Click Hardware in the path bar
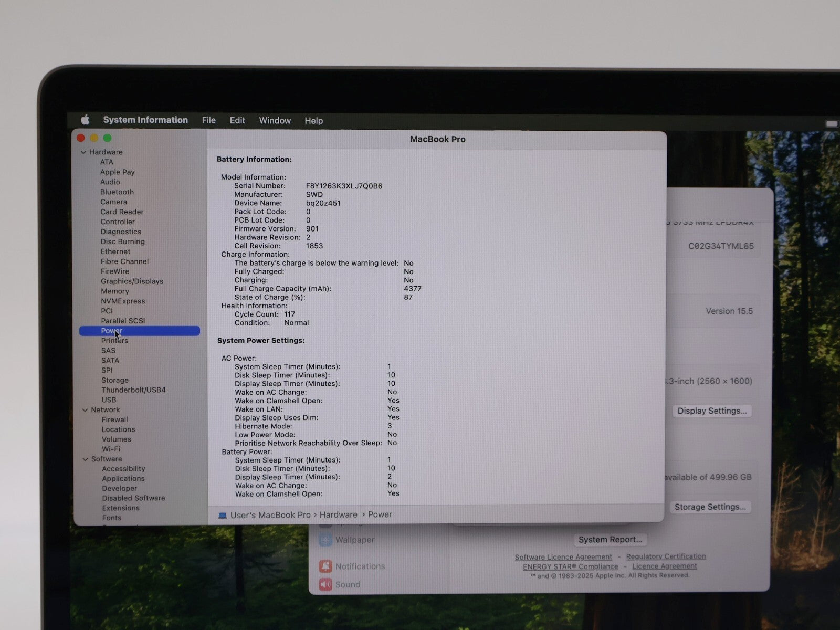The height and width of the screenshot is (630, 840). tap(338, 515)
